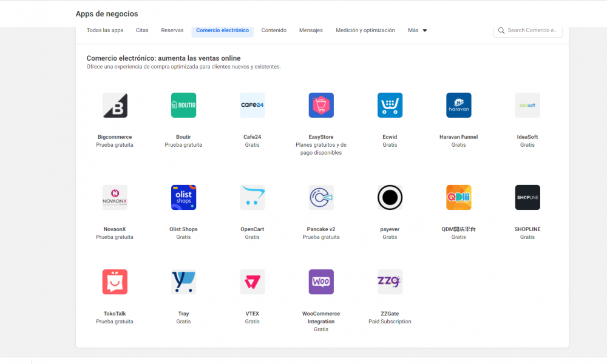This screenshot has width=607, height=364.
Task: Choose the Olist Shops icon
Action: (x=183, y=197)
